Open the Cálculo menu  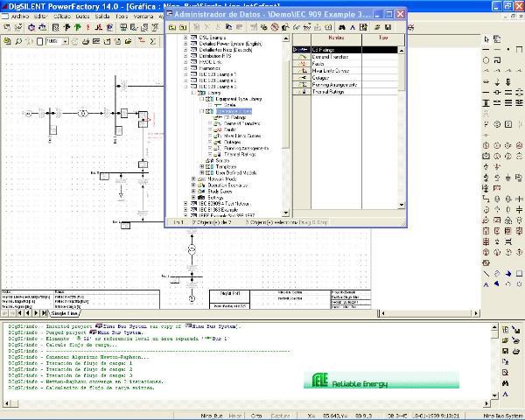[62, 16]
